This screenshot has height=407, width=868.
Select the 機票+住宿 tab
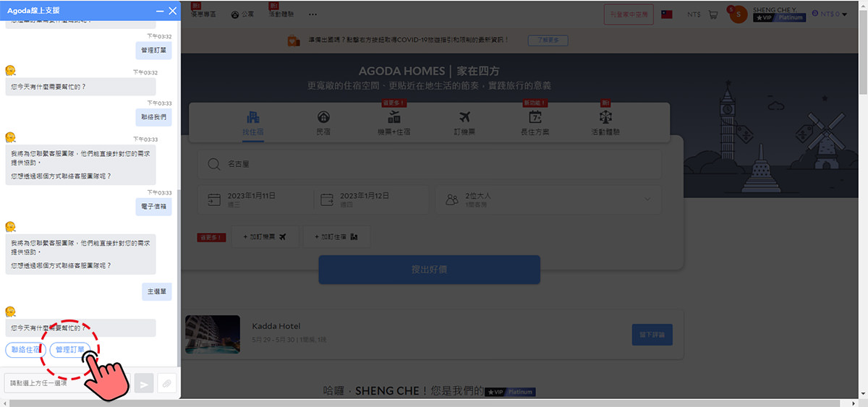(394, 122)
